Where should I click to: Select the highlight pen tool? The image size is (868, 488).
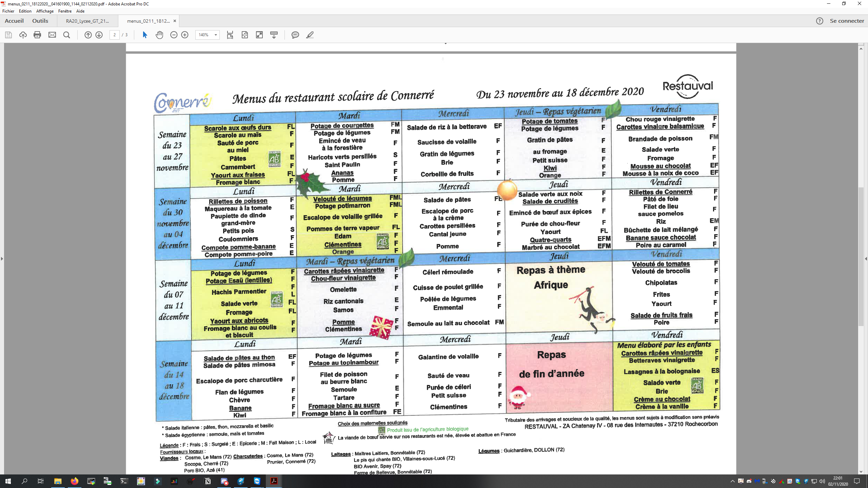pyautogui.click(x=310, y=35)
